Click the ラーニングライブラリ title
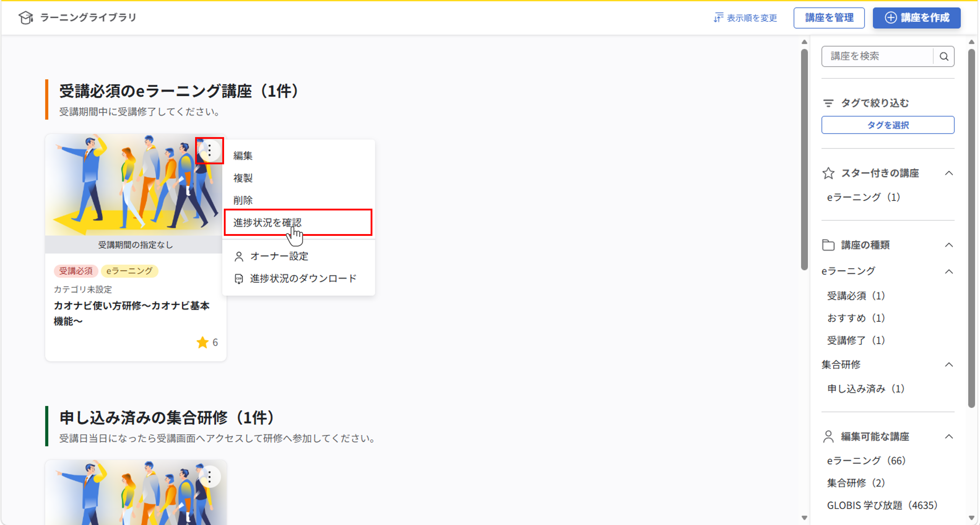This screenshot has width=980, height=525. coord(88,18)
